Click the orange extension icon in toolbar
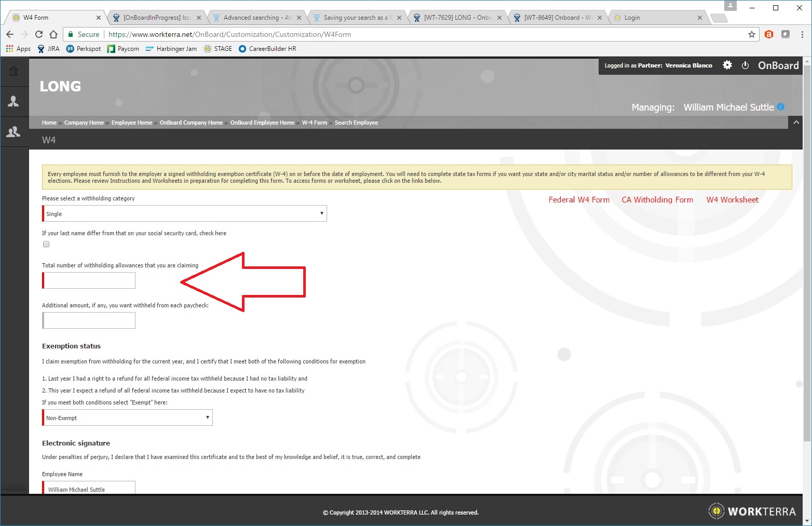Viewport: 812px width, 526px height. (x=769, y=34)
